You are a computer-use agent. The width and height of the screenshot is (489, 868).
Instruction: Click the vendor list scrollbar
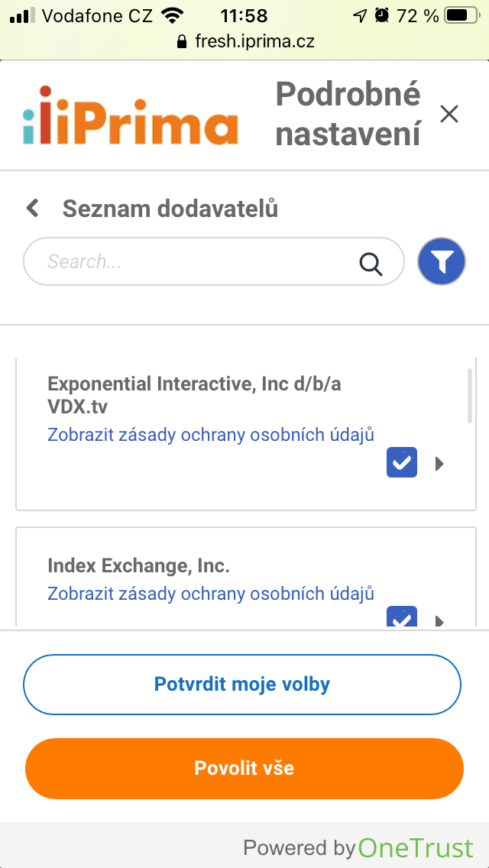tap(469, 396)
